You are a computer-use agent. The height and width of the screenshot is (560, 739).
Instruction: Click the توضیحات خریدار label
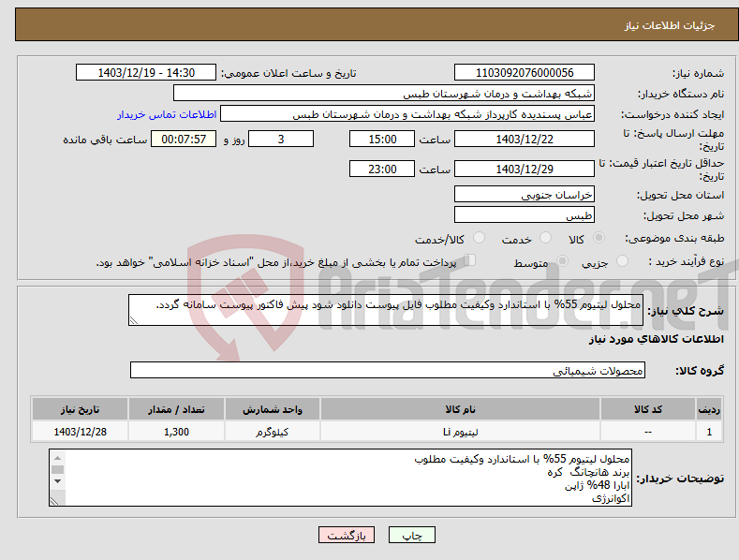680,479
